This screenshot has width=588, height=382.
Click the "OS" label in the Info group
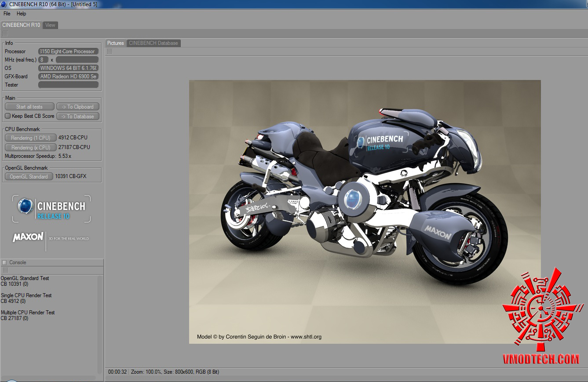tap(8, 68)
